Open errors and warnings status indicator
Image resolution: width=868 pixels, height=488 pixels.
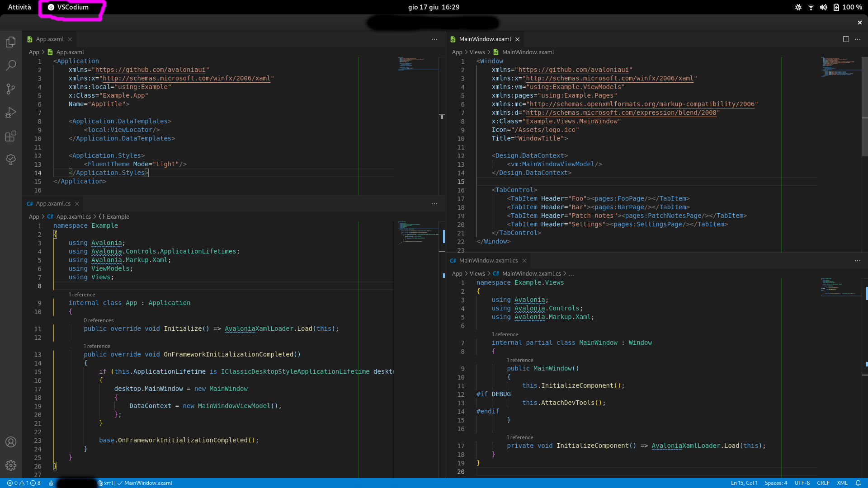coord(24,483)
